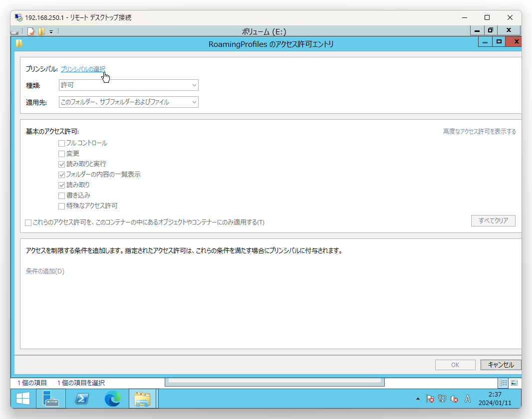Click the network tray icon
The height and width of the screenshot is (419, 532).
[x=442, y=399]
